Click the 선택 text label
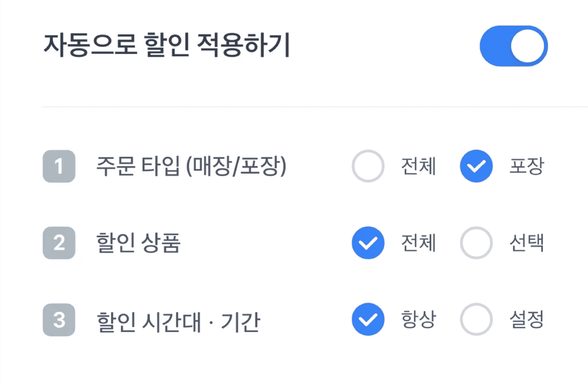The image size is (588, 385). tap(526, 243)
